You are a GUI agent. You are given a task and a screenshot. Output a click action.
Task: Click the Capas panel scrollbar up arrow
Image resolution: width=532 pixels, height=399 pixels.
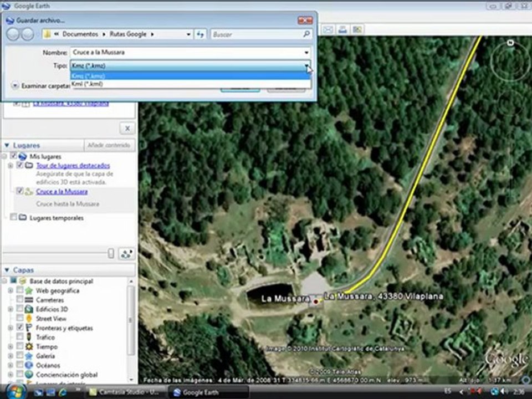point(131,282)
